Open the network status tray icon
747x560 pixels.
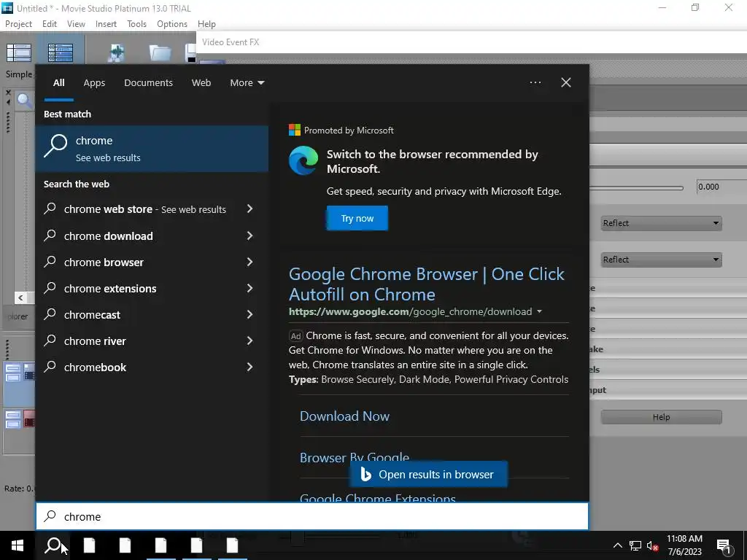click(x=635, y=545)
